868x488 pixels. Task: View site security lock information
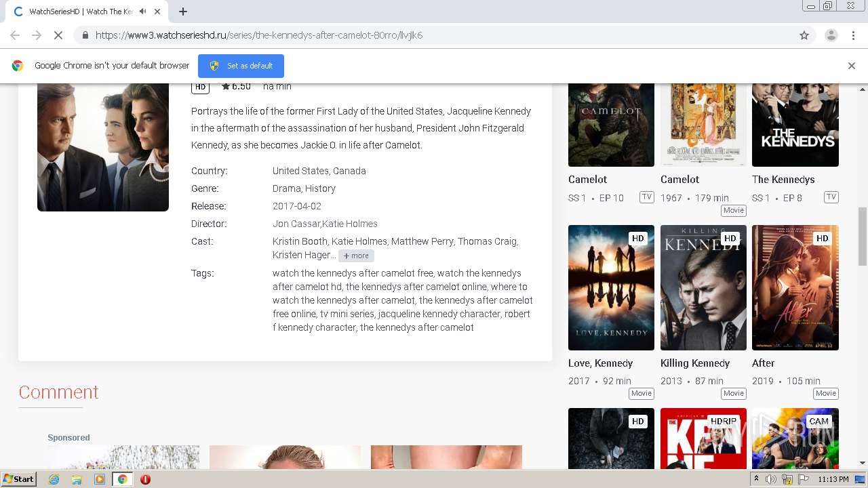85,35
